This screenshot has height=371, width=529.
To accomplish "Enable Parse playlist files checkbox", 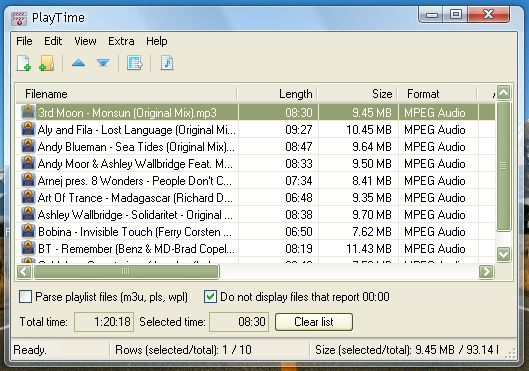I will coord(26,297).
